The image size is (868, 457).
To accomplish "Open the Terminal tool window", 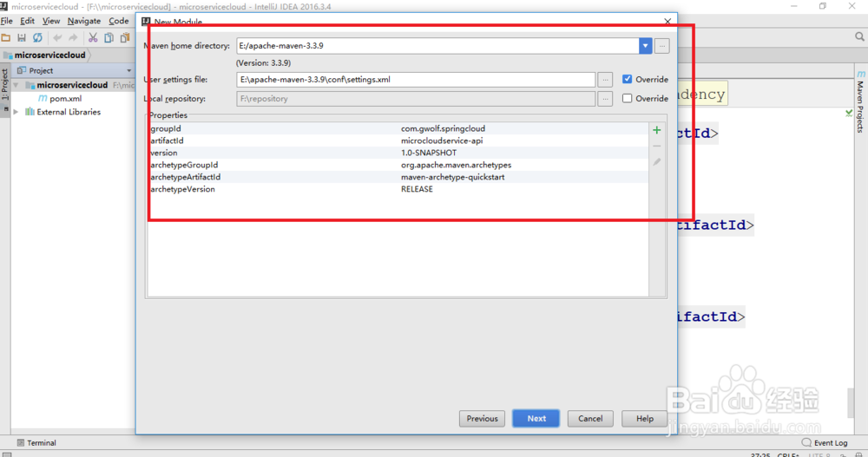I will click(x=36, y=442).
